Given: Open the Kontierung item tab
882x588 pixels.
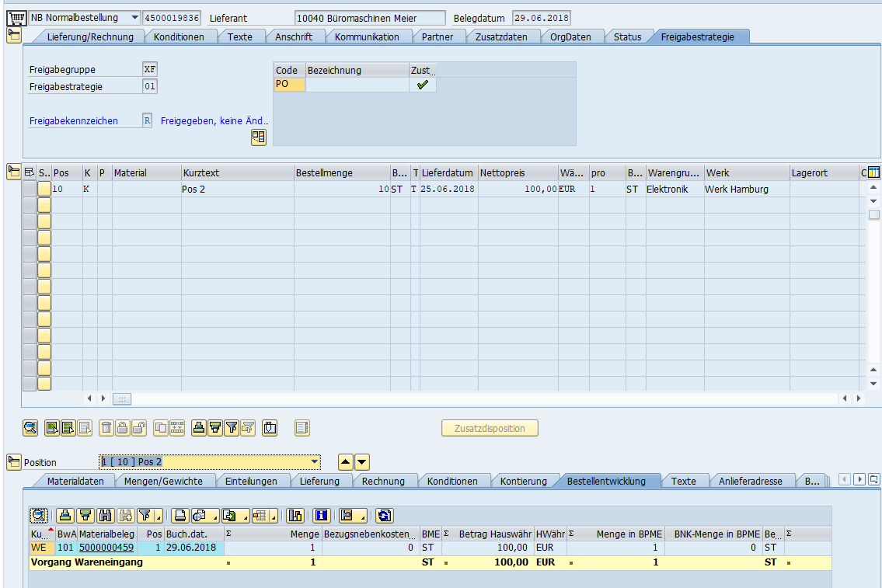Looking at the screenshot, I should [x=523, y=481].
